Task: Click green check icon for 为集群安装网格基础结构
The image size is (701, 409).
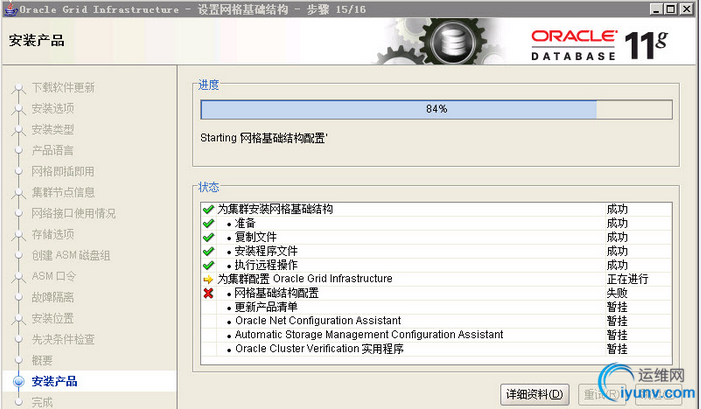Action: coord(208,209)
